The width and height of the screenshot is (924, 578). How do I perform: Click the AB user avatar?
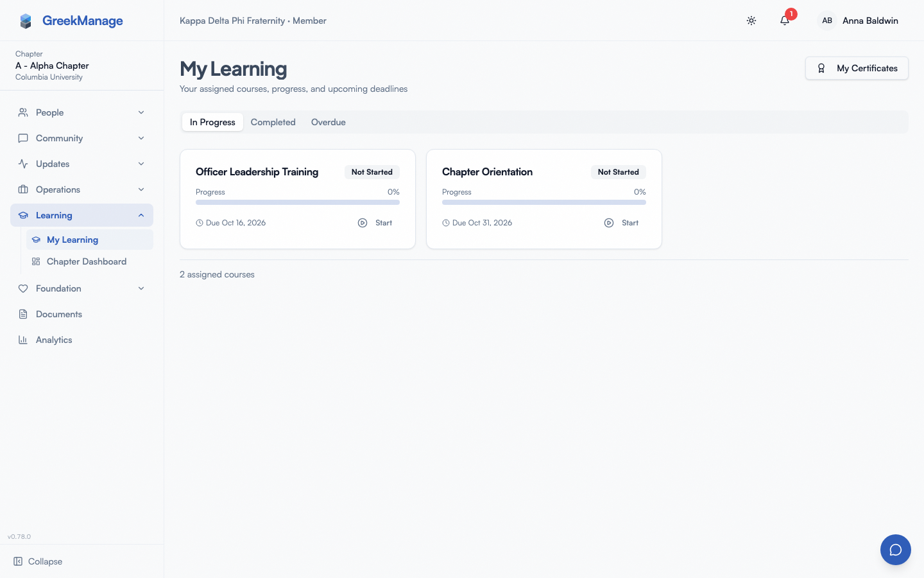[x=827, y=21]
